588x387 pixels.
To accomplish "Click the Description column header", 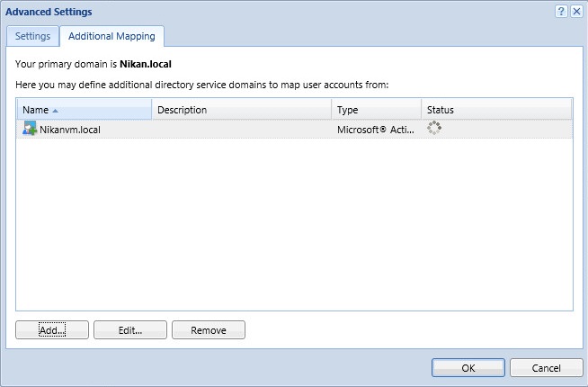I will click(182, 110).
